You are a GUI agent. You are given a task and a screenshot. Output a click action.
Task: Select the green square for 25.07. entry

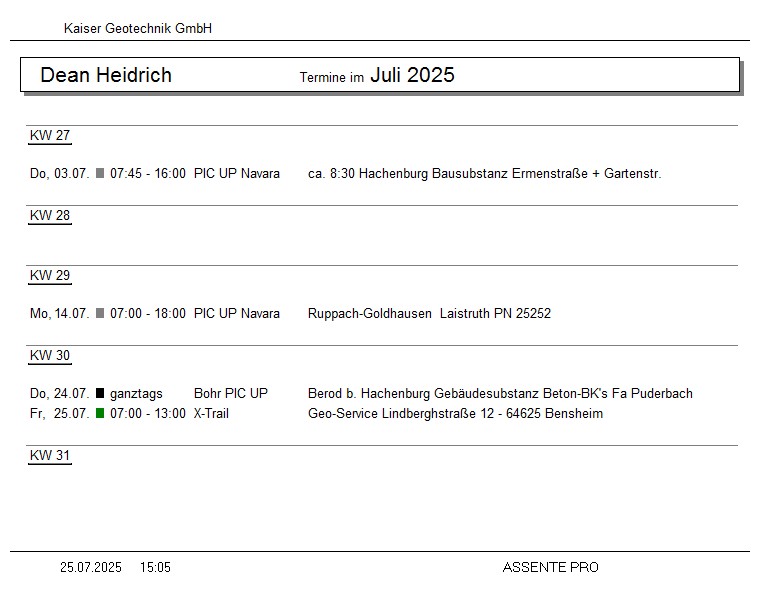(x=100, y=414)
